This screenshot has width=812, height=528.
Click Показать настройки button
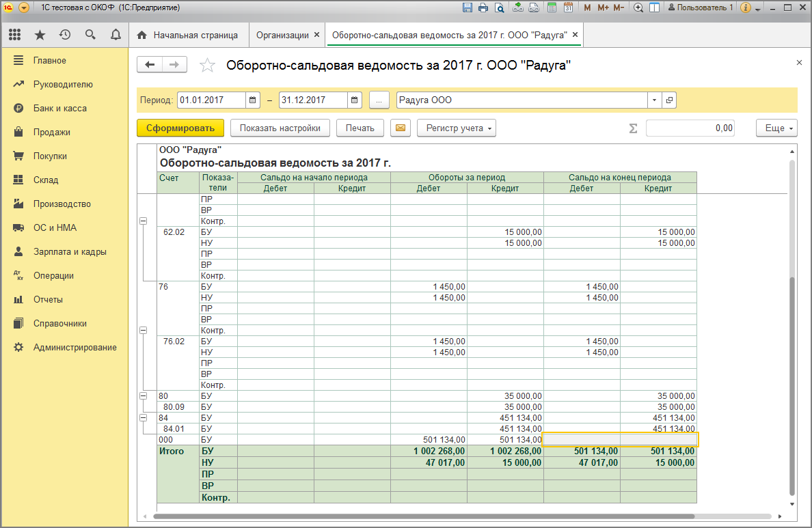[x=280, y=128]
